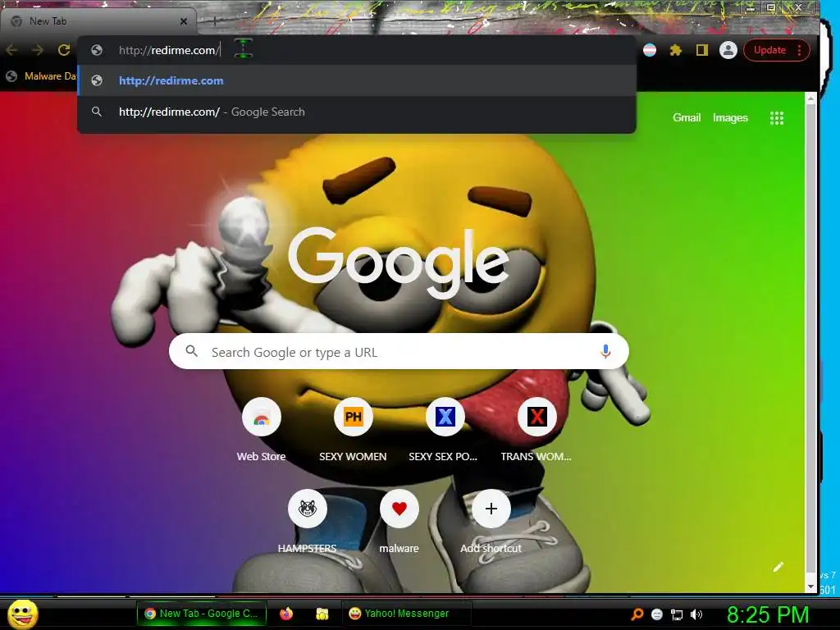This screenshot has width=840, height=630.
Task: Open the blue X shortcut tile
Action: [445, 417]
